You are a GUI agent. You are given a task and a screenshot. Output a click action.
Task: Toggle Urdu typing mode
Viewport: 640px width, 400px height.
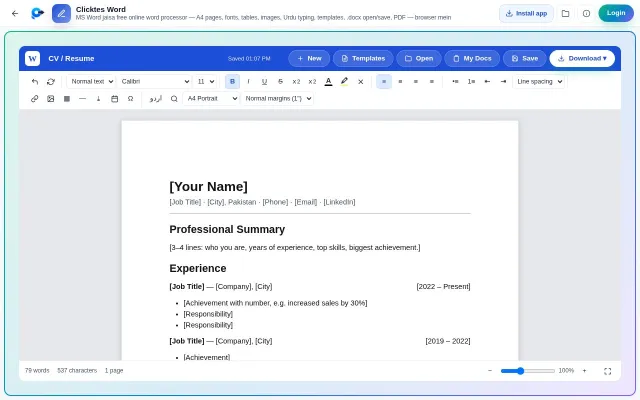tap(156, 99)
